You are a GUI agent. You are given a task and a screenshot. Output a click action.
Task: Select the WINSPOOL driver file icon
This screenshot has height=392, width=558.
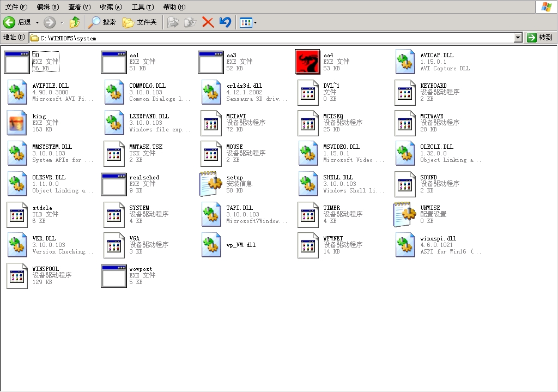17,276
